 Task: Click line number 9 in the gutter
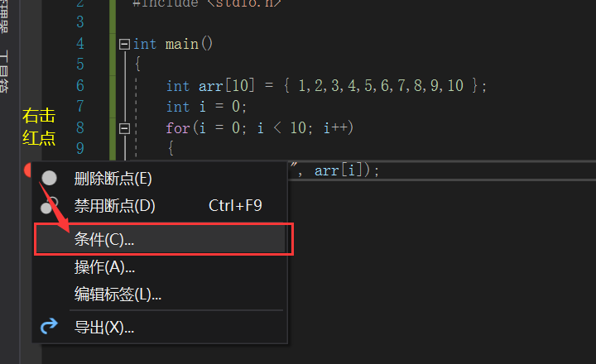(x=79, y=149)
